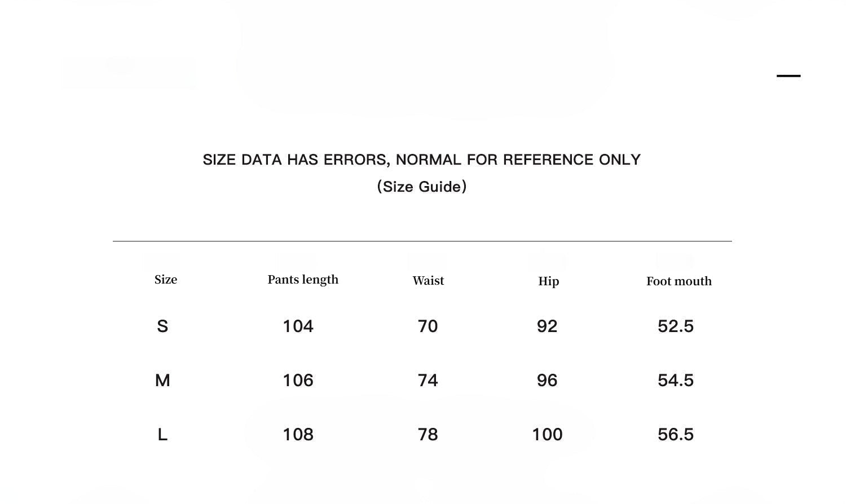This screenshot has width=846, height=504.
Task: Click the pants length value 104
Action: (298, 326)
